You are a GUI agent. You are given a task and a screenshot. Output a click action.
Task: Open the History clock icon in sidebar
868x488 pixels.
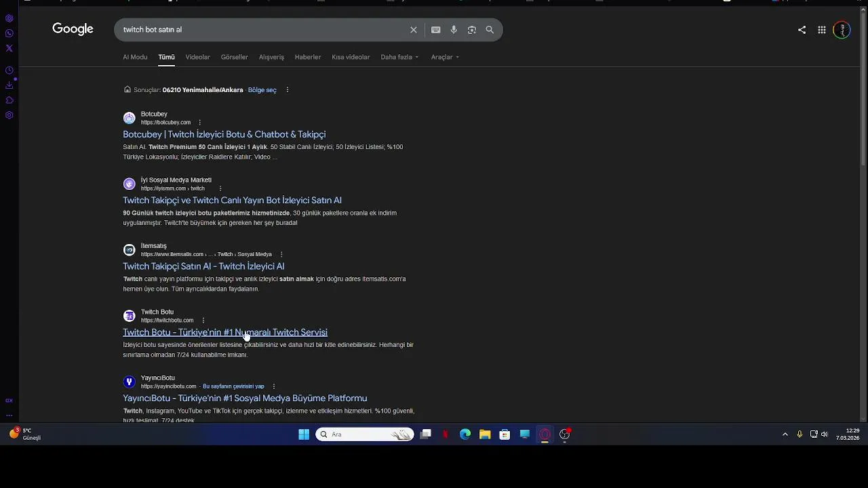point(9,70)
